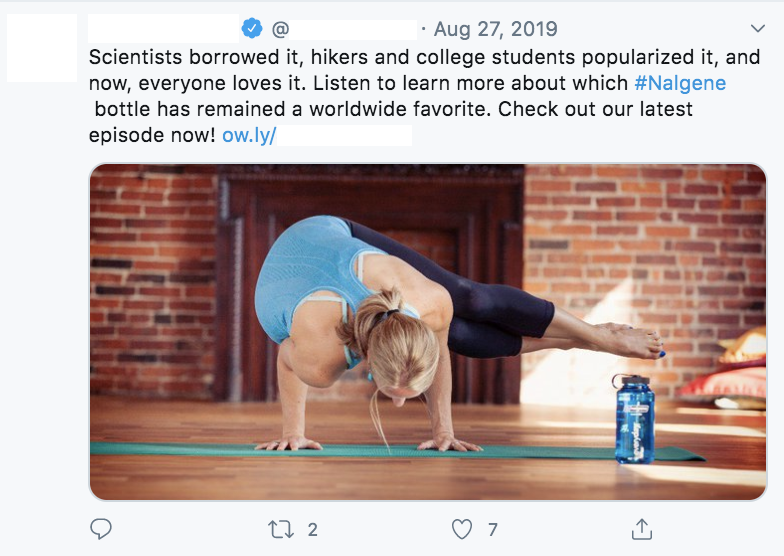
Task: Open the #Nalgene hashtag link
Action: tap(680, 83)
